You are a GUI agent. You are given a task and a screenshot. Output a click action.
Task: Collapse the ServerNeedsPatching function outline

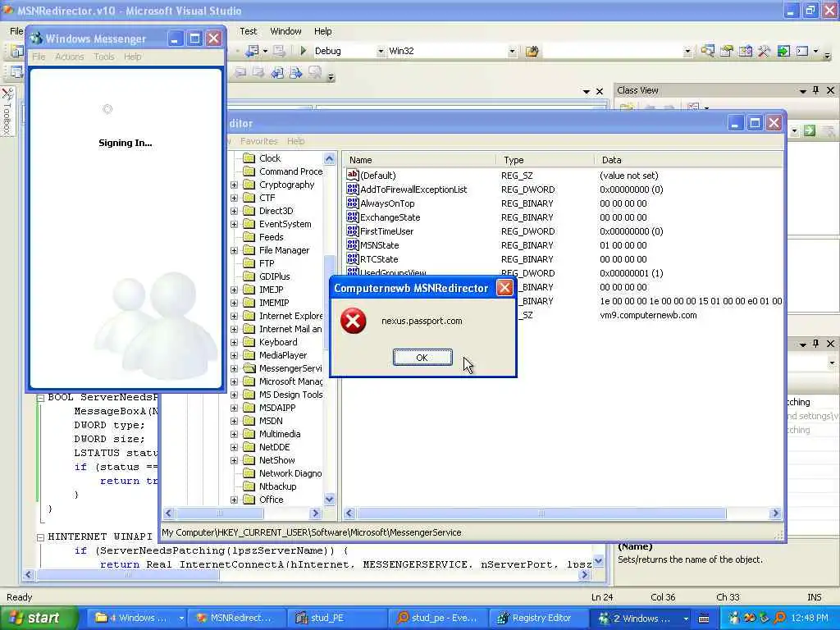pyautogui.click(x=40, y=398)
